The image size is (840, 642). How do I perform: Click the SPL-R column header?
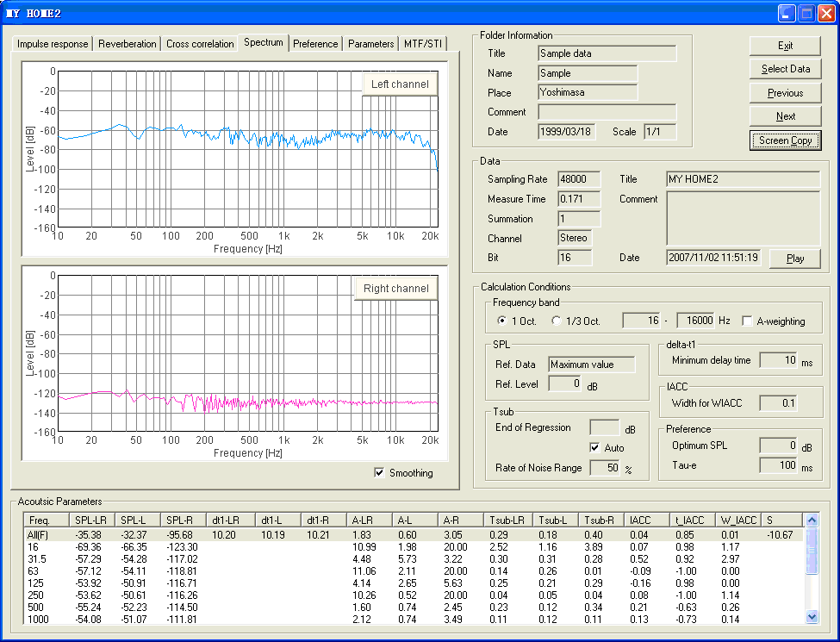click(184, 520)
